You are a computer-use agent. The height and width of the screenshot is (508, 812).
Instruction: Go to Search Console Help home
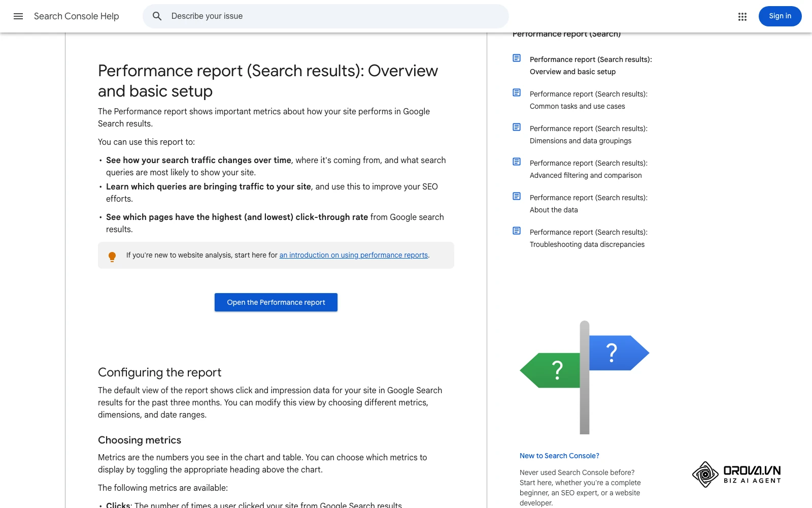[x=77, y=16]
